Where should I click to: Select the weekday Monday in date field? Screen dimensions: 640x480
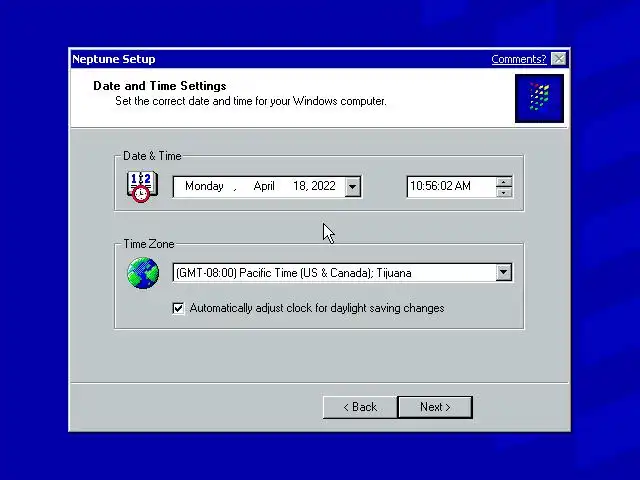pos(204,186)
